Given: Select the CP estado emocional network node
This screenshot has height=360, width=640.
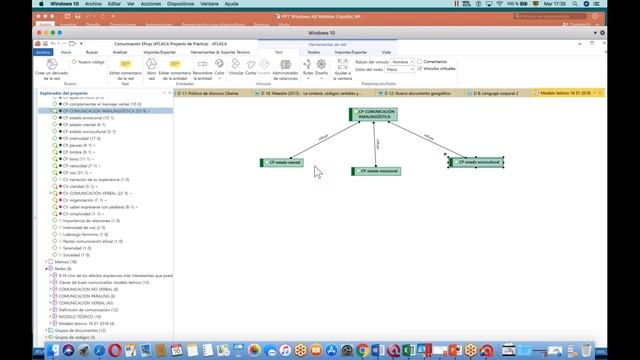Looking at the screenshot, I should 376,171.
